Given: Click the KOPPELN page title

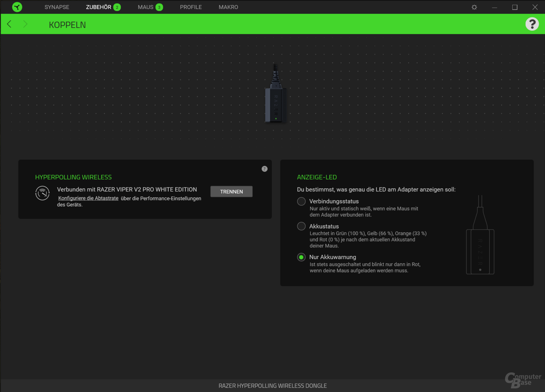Looking at the screenshot, I should [67, 25].
